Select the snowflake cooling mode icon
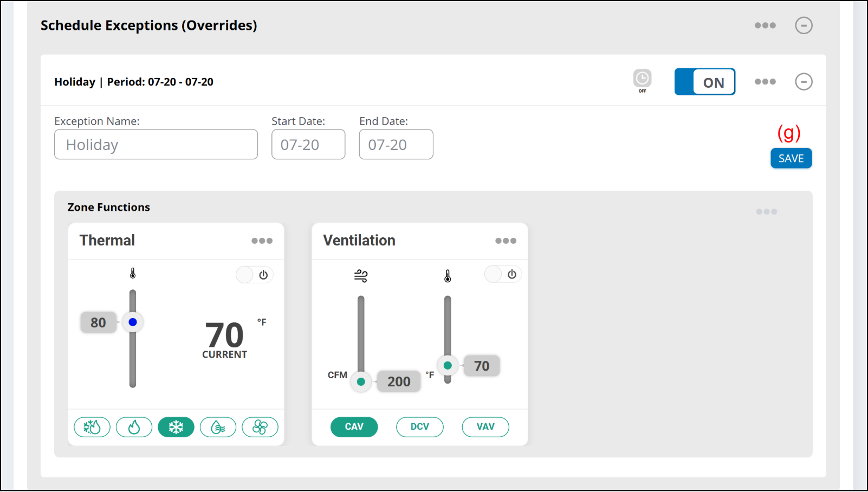 pyautogui.click(x=176, y=427)
